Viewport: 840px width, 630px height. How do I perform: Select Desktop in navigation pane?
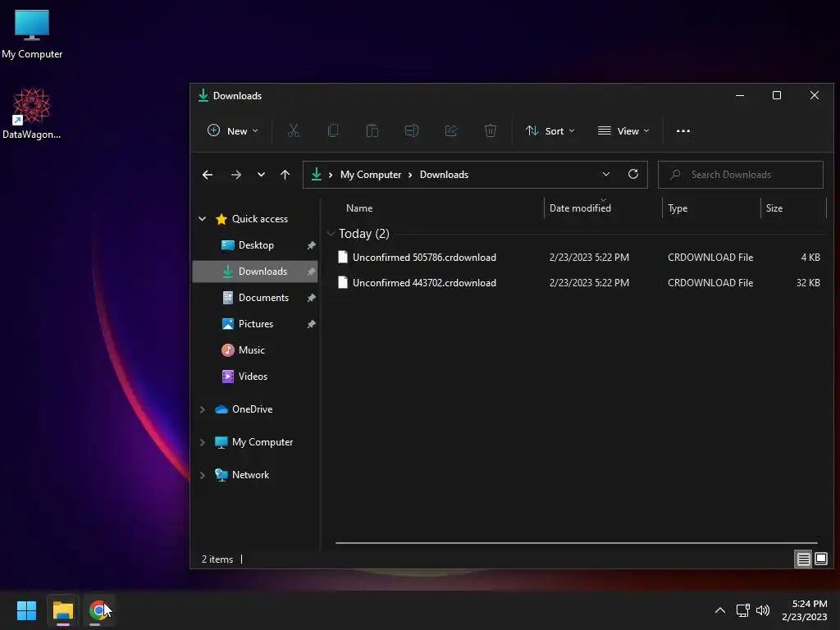pyautogui.click(x=255, y=245)
